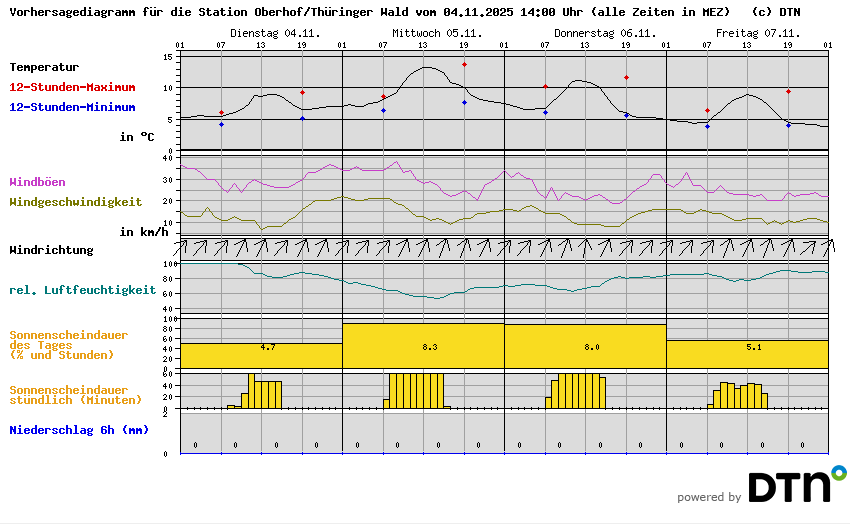Click Wednesday's 8.3 hour sunshine bar

[x=423, y=346]
